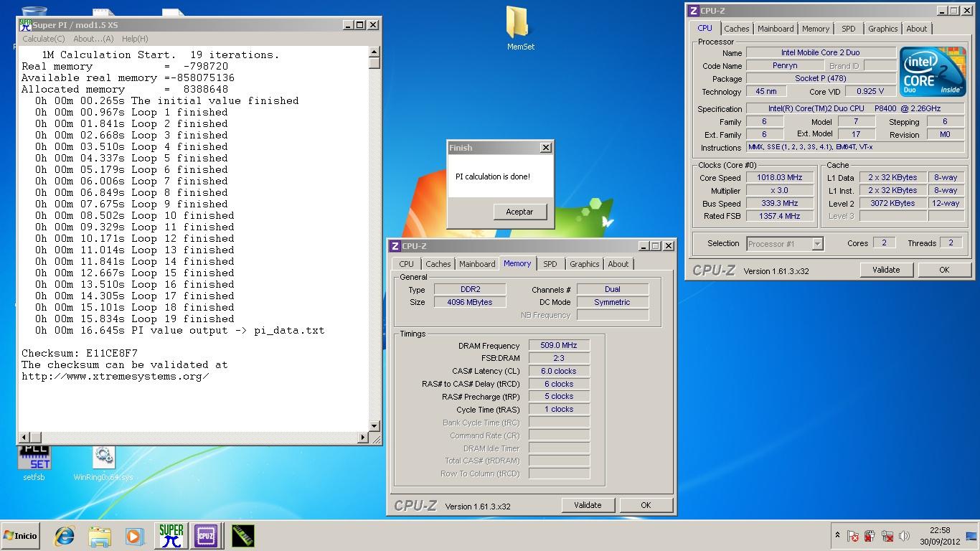Click Super PI horizontal scrollbar left arrow
Image resolution: width=980 pixels, height=551 pixels.
point(25,437)
